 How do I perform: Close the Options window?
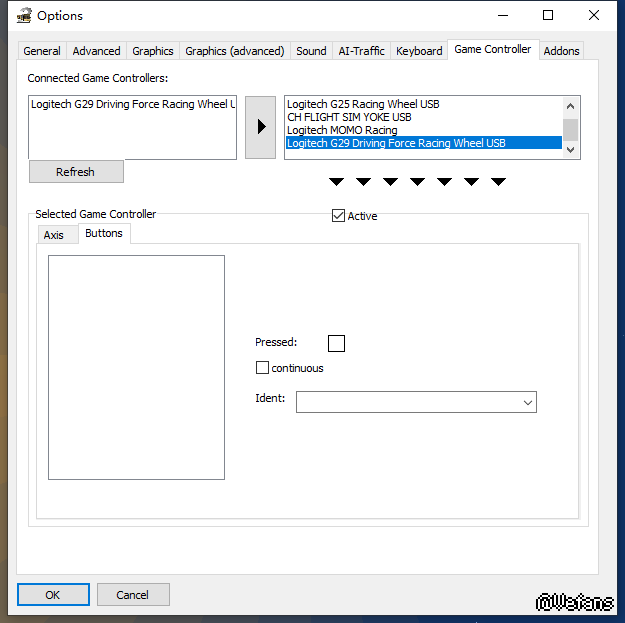pos(594,16)
